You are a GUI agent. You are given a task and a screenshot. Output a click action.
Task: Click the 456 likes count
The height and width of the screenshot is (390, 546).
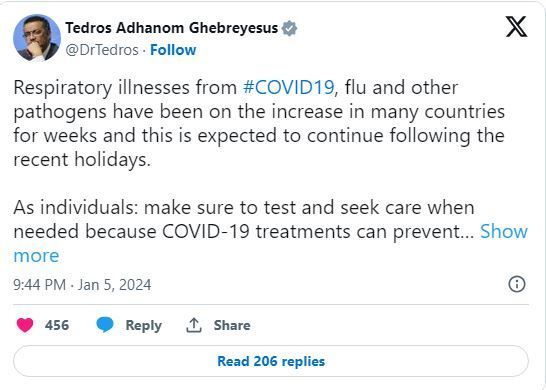coord(57,325)
